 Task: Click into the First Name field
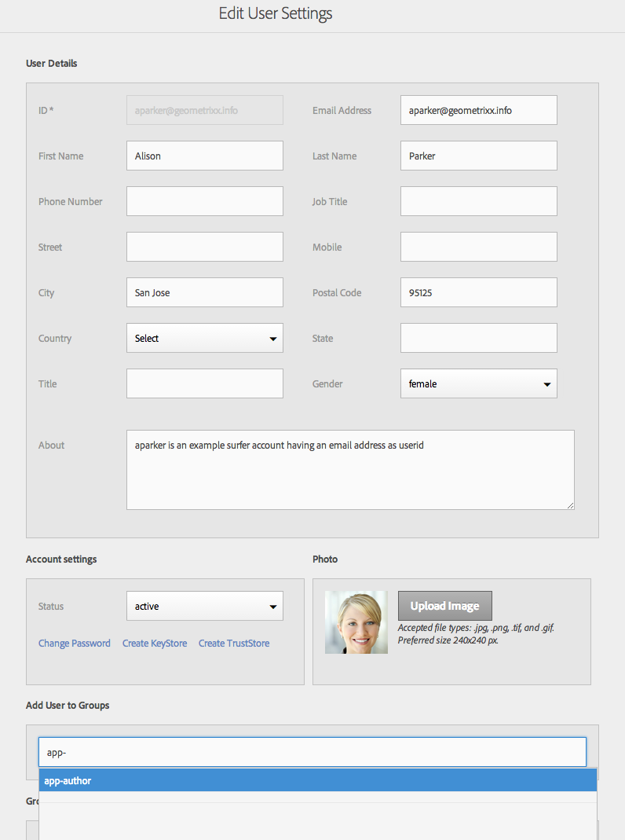[x=204, y=156]
